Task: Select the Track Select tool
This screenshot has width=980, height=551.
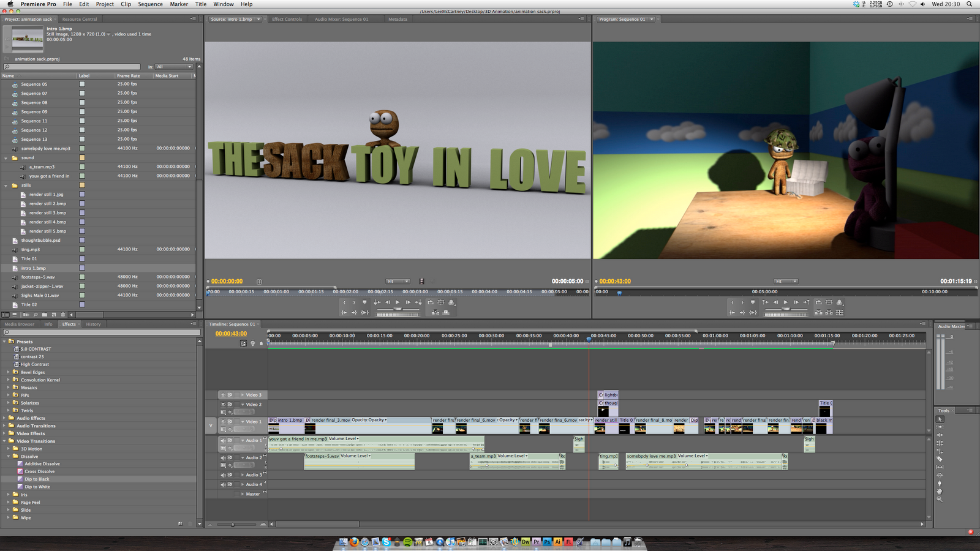Action: point(940,427)
